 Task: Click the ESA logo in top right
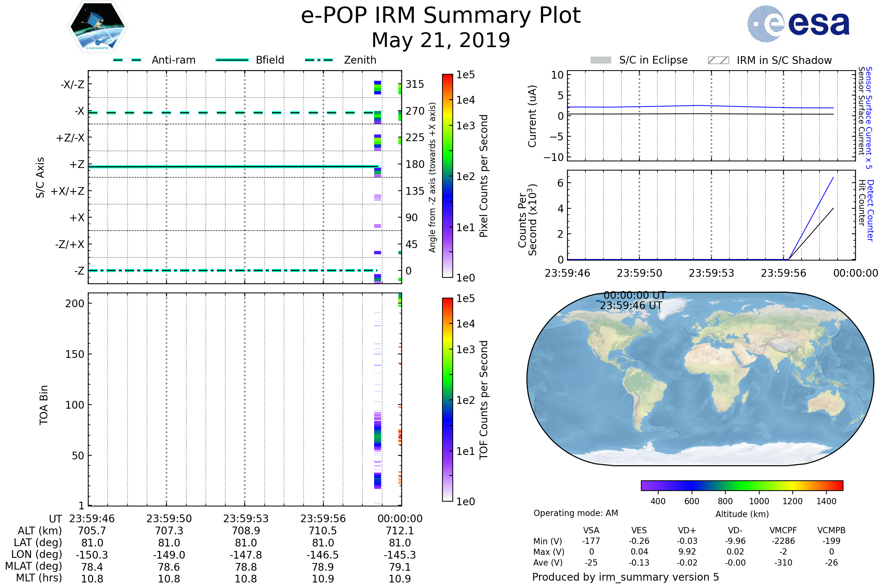coord(798,24)
